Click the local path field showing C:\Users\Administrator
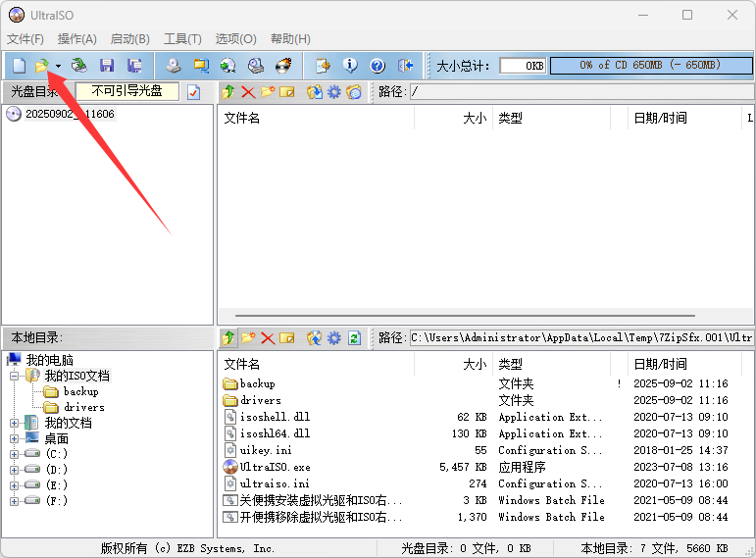Image resolution: width=756 pixels, height=558 pixels. click(x=581, y=338)
